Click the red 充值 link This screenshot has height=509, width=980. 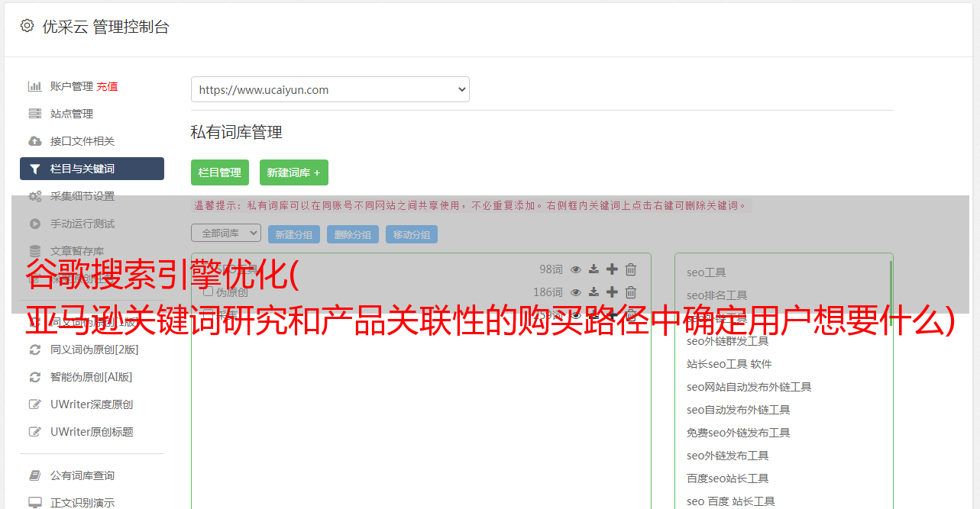click(x=107, y=86)
